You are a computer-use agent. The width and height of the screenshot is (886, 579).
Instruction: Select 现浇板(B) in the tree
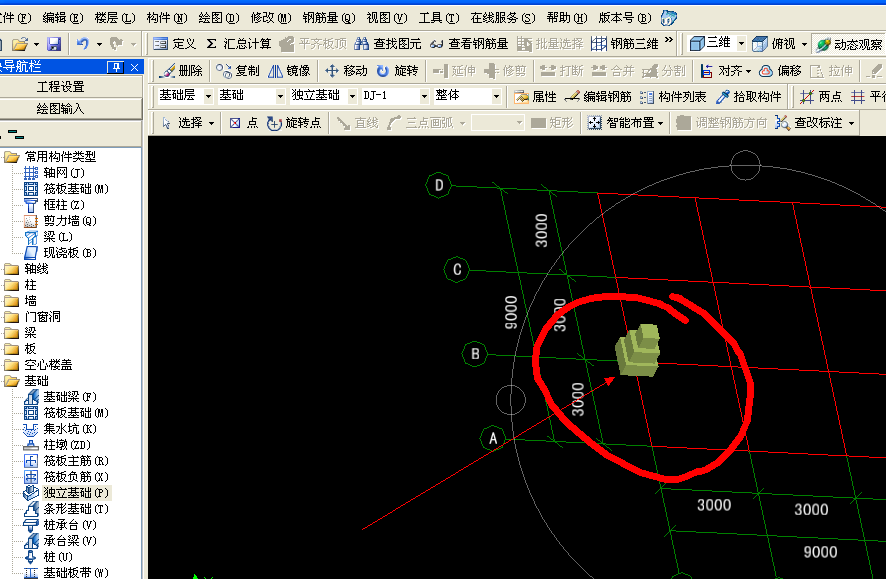pos(60,253)
